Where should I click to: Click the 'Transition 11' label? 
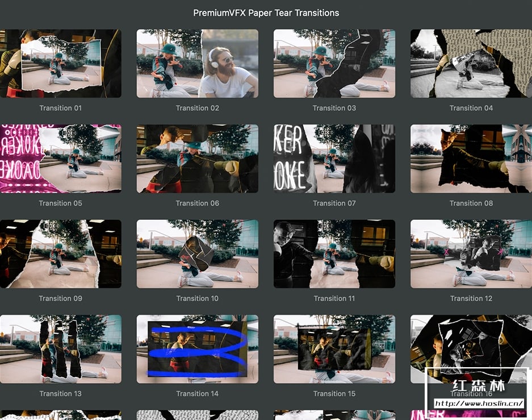click(x=334, y=298)
